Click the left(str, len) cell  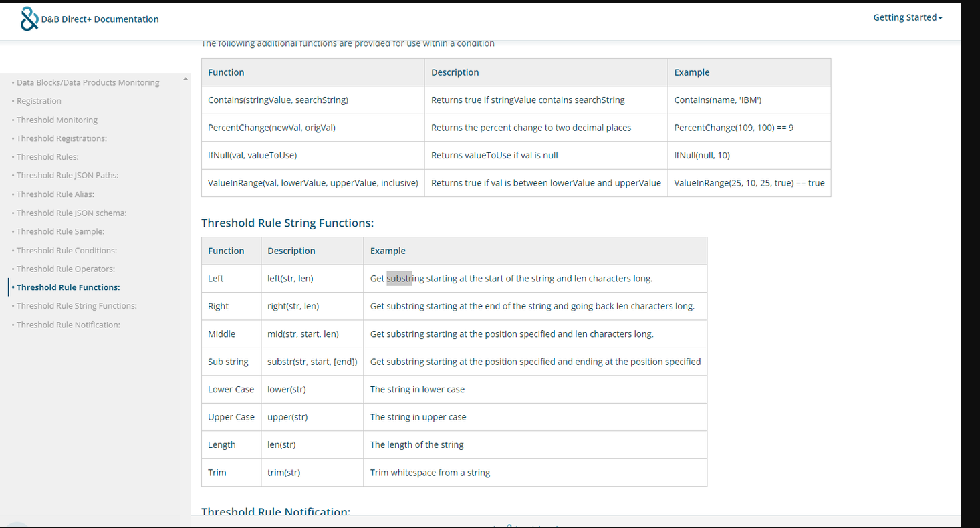tap(312, 279)
